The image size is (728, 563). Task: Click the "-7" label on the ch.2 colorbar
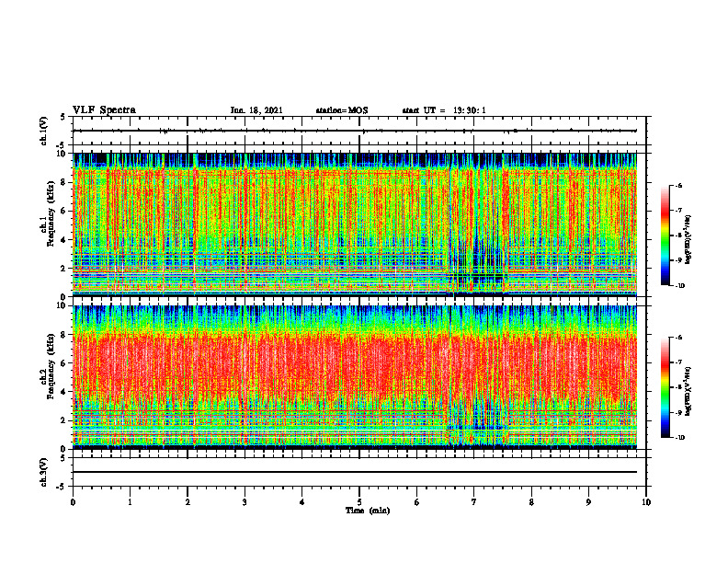[678, 362]
